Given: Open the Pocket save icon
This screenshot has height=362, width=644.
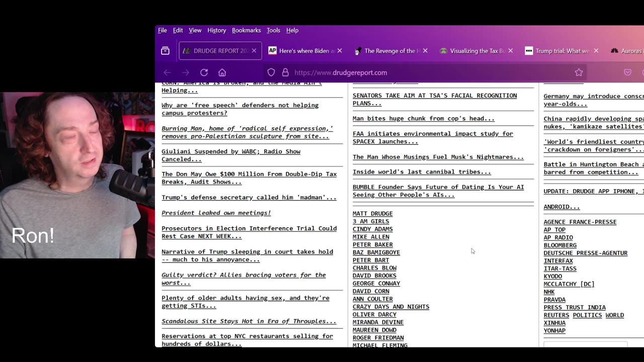Looking at the screenshot, I should click(x=627, y=72).
